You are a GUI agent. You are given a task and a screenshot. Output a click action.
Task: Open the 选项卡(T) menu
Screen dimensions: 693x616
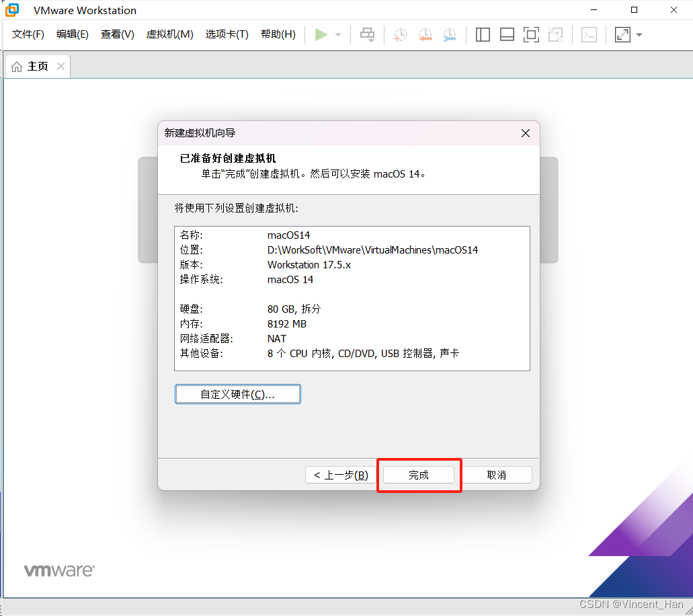point(227,34)
